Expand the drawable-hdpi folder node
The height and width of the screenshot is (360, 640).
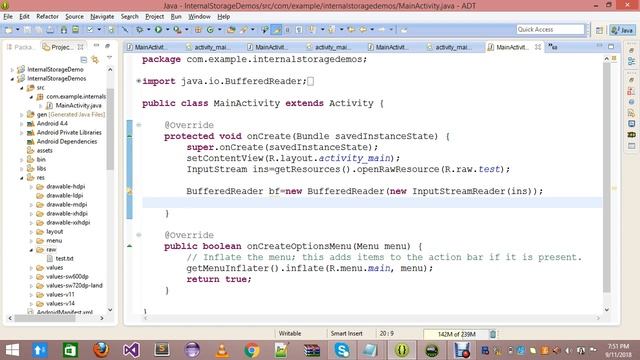click(x=31, y=187)
